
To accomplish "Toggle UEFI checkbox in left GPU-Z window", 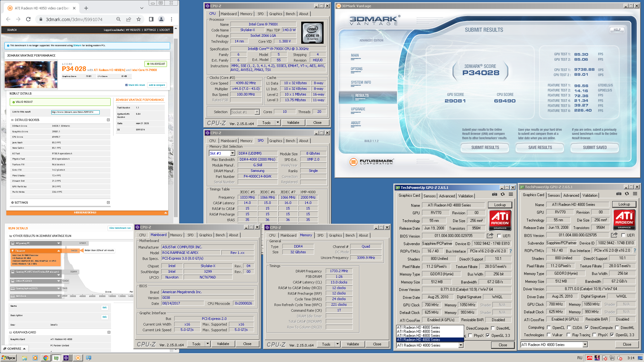I will point(499,236).
